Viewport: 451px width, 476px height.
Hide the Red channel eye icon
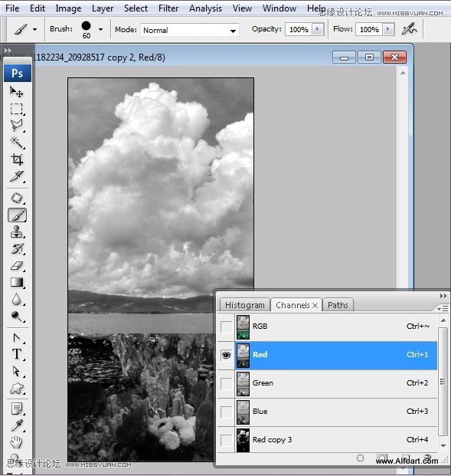point(226,355)
